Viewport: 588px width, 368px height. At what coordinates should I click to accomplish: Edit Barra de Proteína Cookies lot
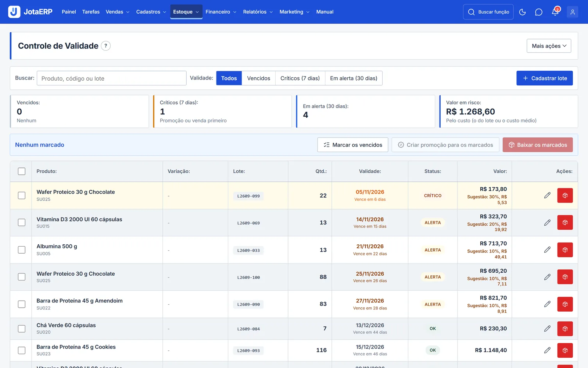click(x=547, y=350)
